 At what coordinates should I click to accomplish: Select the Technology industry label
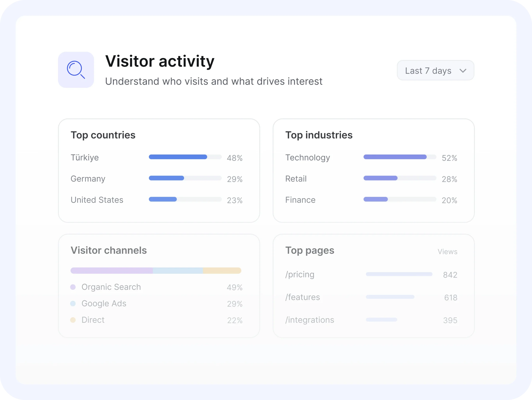coord(308,158)
